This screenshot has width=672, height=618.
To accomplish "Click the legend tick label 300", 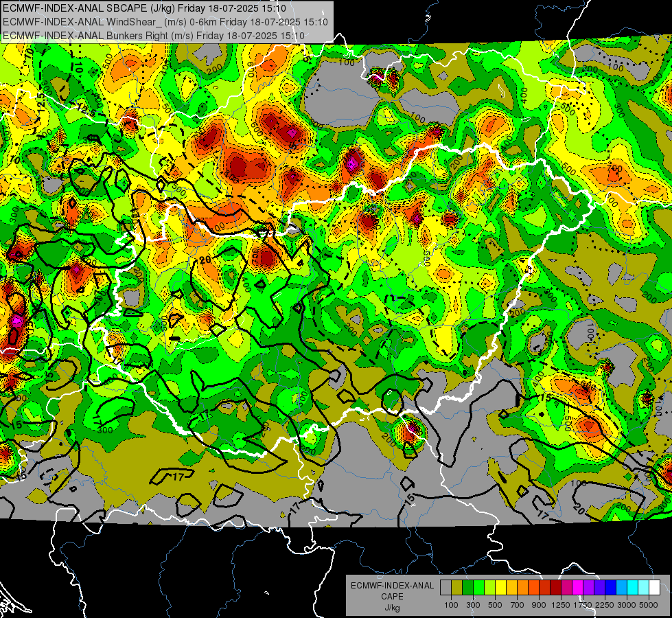I will 473,605.
